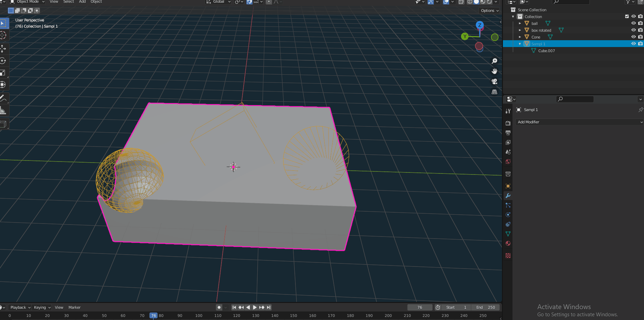Click the End frame field showing 250
Image resolution: width=644 pixels, height=320 pixels.
486,307
